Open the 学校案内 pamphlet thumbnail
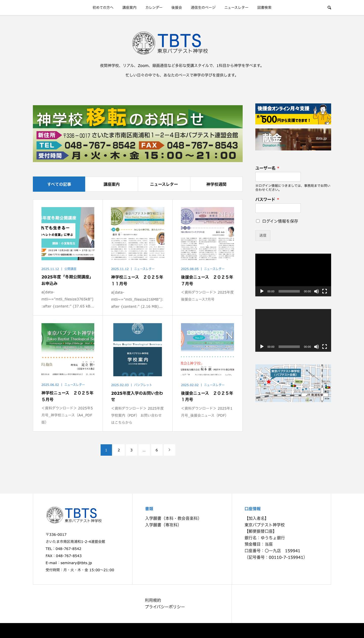The image size is (364, 638). pyautogui.click(x=138, y=350)
